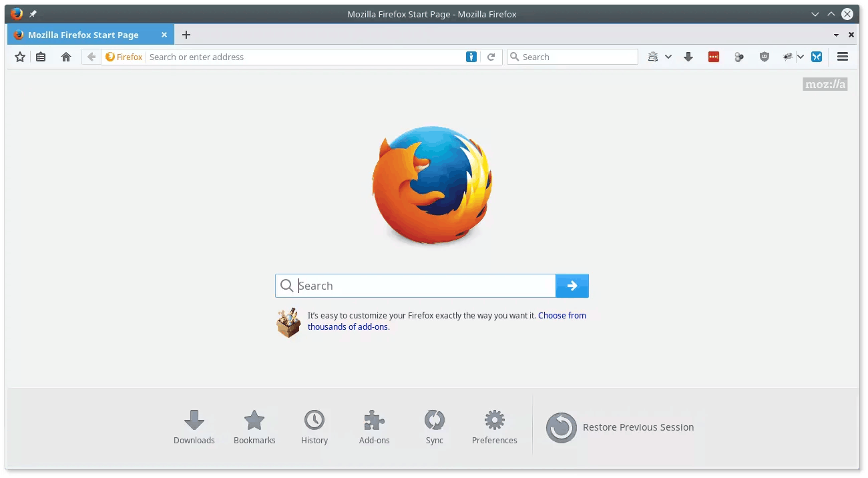The height and width of the screenshot is (478, 868).
Task: Expand dropdown next to the fly extension icon
Action: pyautogui.click(x=801, y=57)
